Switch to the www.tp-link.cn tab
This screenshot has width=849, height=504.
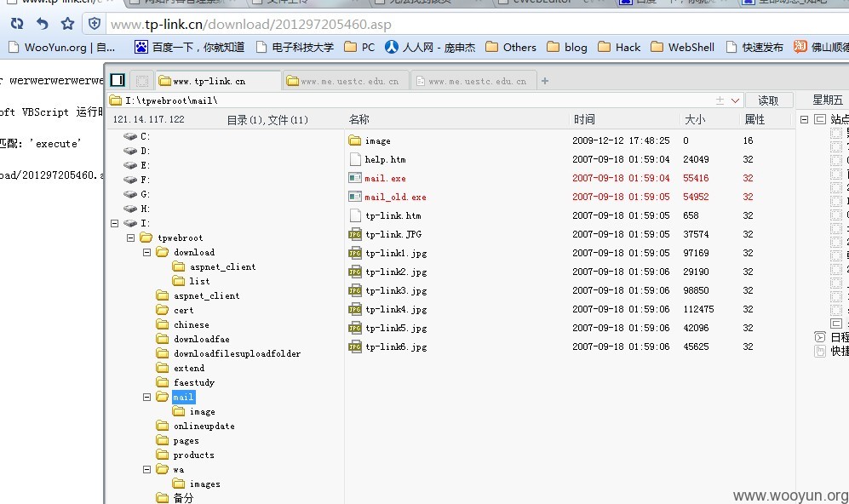pos(218,81)
